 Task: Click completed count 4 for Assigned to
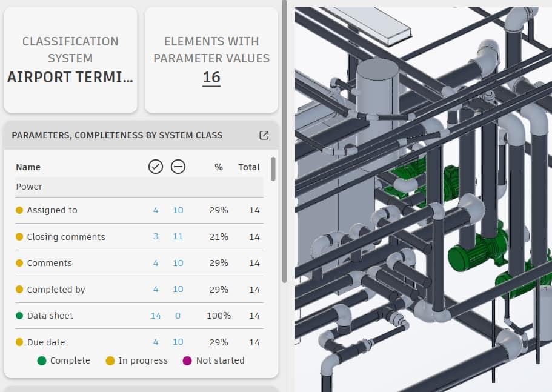coord(156,210)
